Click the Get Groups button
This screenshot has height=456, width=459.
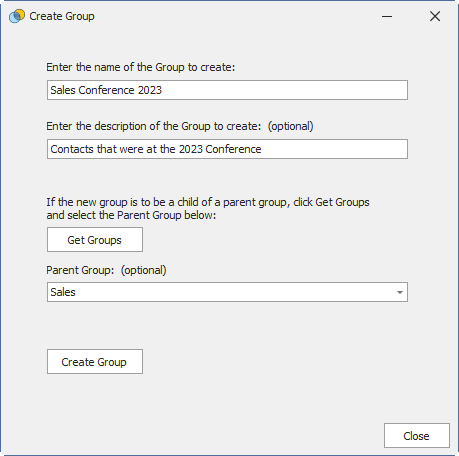(x=95, y=240)
